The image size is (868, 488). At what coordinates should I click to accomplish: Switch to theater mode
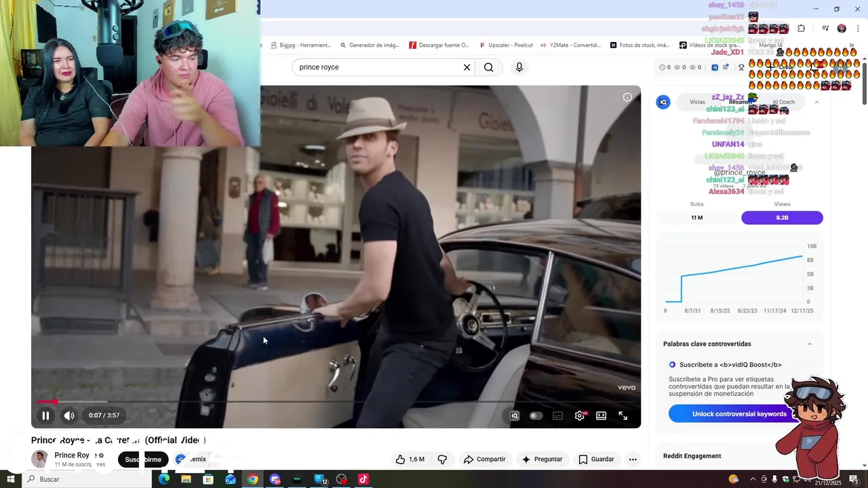pyautogui.click(x=601, y=415)
